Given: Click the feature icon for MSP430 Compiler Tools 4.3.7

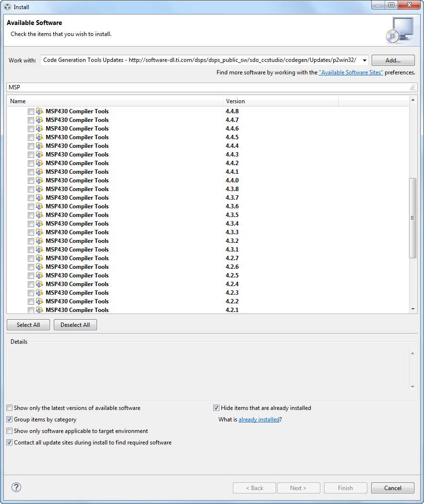Looking at the screenshot, I should [39, 198].
